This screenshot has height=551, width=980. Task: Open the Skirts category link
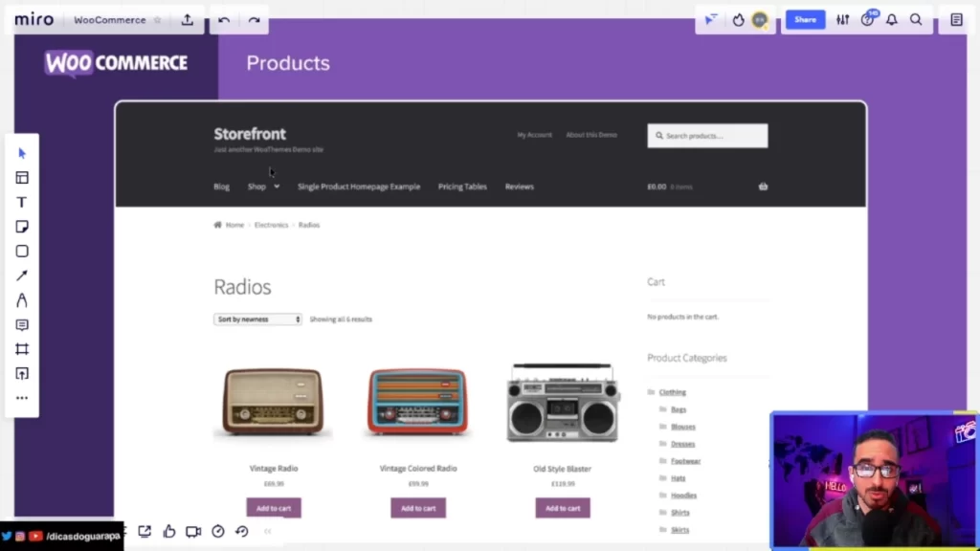coord(680,530)
